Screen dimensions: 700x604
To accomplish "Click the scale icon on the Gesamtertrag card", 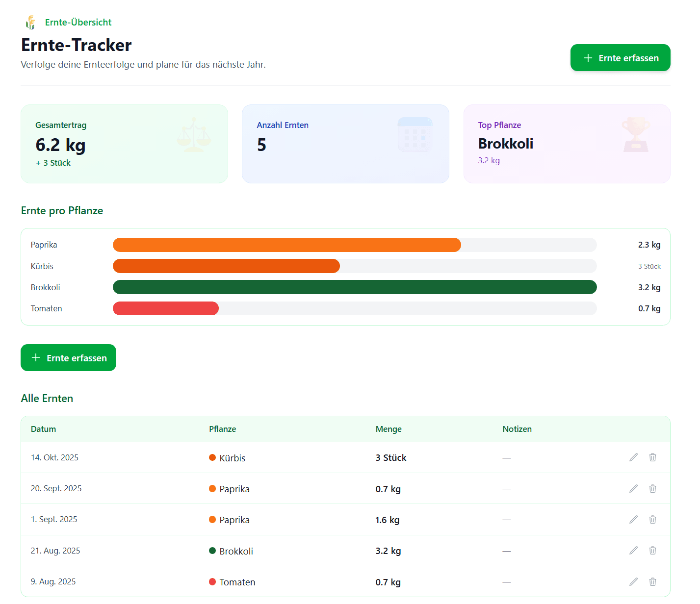I will (194, 134).
